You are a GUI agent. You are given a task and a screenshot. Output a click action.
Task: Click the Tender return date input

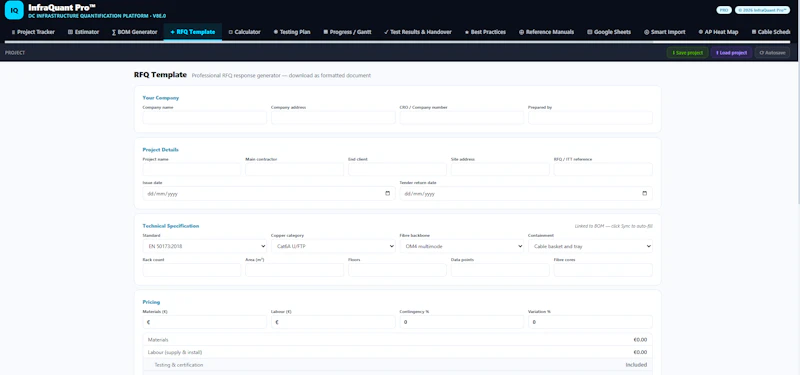526,193
